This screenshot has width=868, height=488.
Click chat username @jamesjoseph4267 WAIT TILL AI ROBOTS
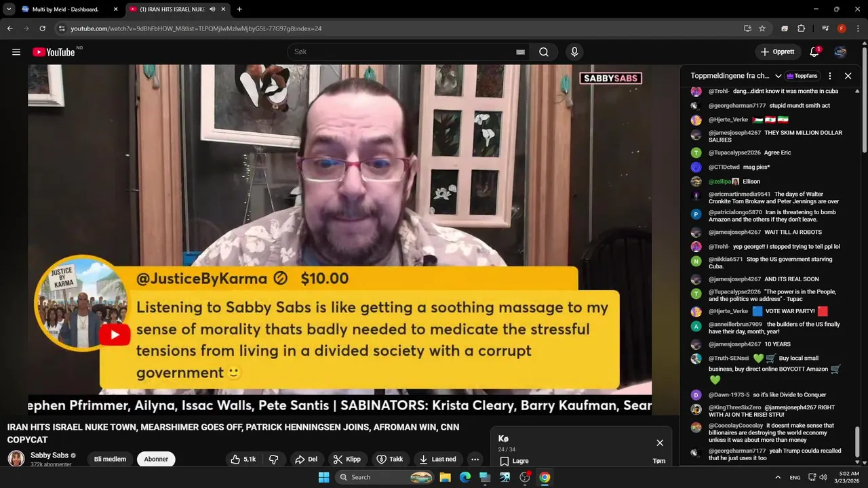(734, 232)
